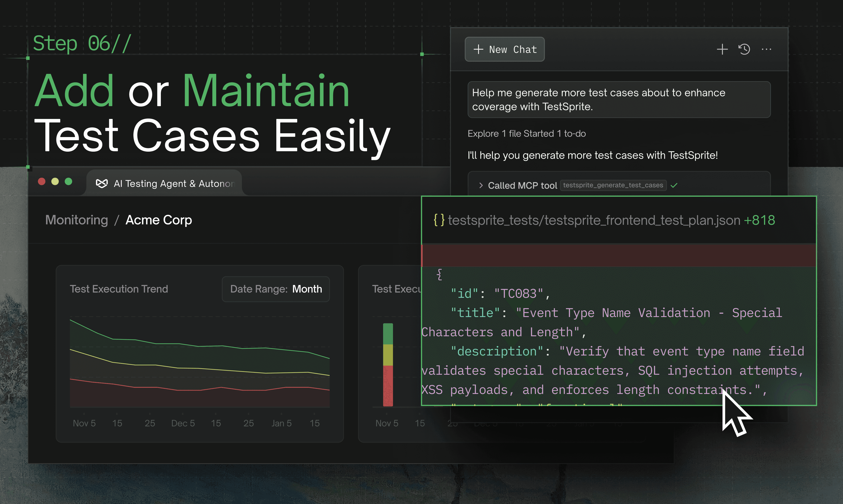
Task: Select Monitoring in the breadcrumb navigation
Action: [x=77, y=220]
